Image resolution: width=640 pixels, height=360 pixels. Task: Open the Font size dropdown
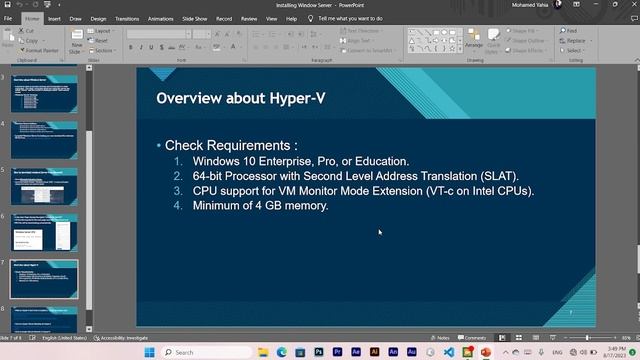coord(208,34)
